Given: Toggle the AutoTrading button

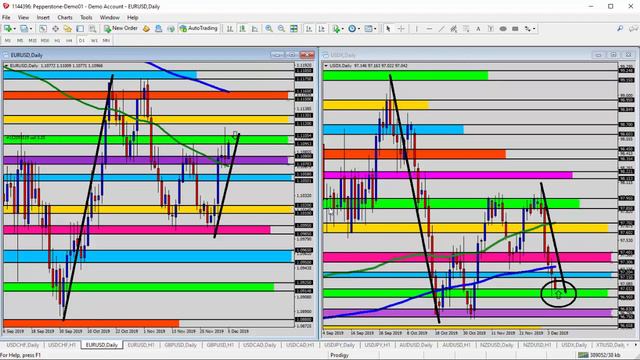Looking at the screenshot, I should (x=199, y=29).
